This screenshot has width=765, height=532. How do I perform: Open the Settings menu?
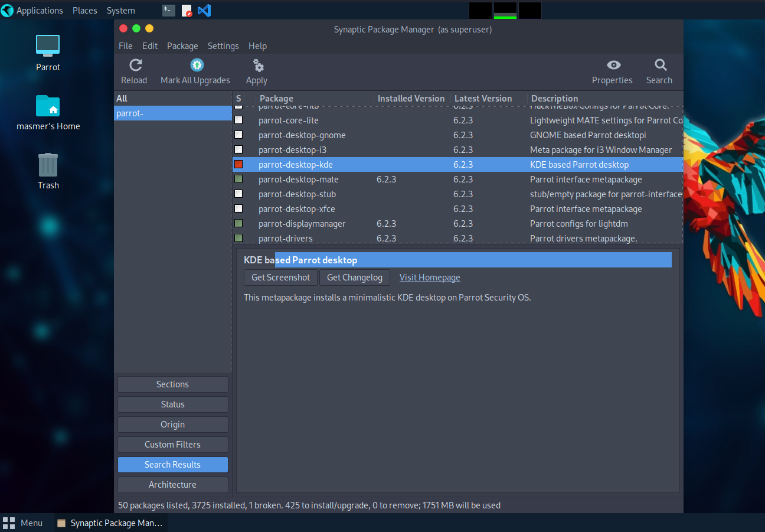[223, 45]
